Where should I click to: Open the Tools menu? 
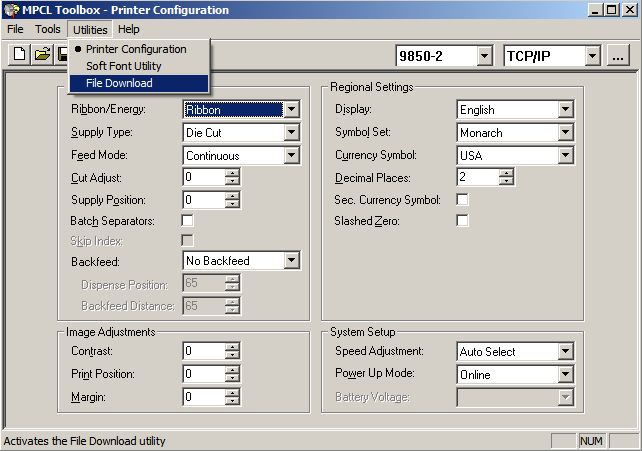(x=47, y=29)
